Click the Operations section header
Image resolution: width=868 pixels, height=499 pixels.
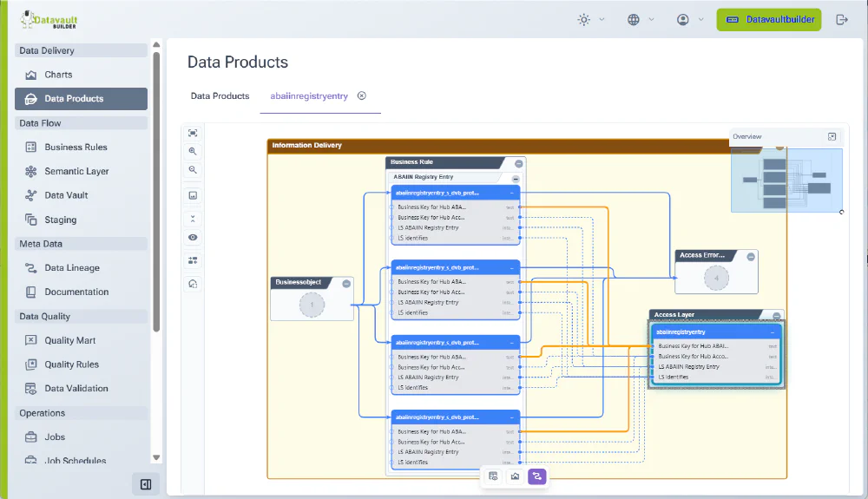[x=81, y=413]
